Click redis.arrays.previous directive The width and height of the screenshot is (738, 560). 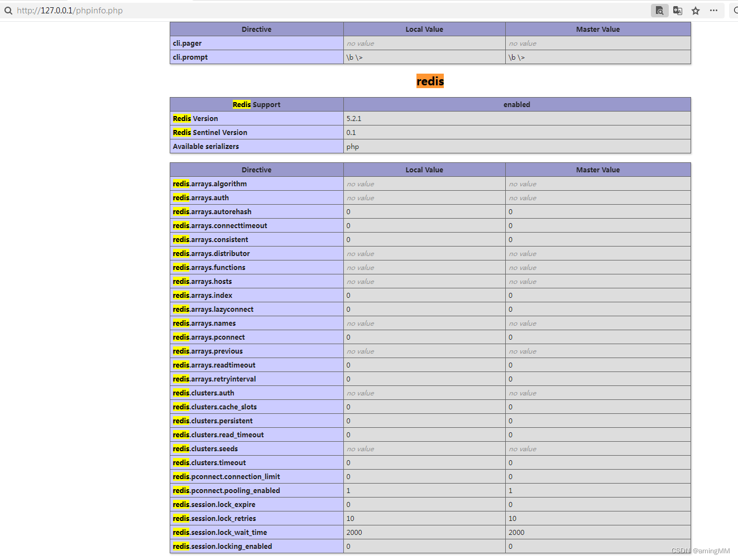(x=208, y=351)
